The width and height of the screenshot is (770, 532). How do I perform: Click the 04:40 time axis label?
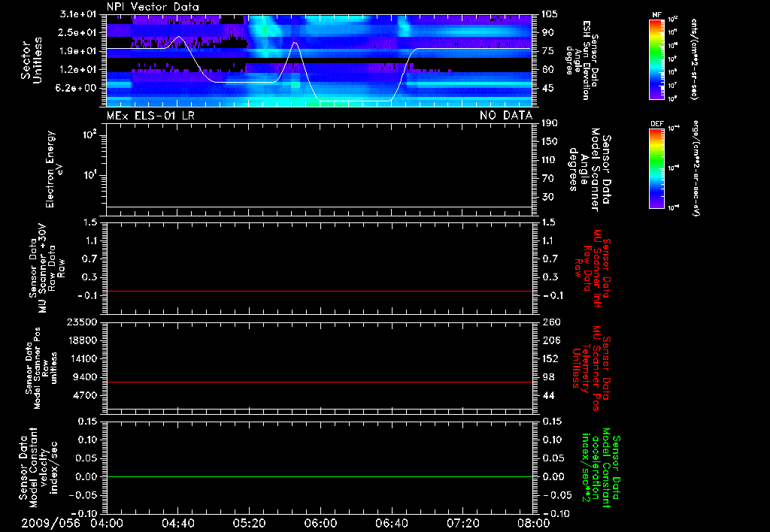(x=177, y=523)
